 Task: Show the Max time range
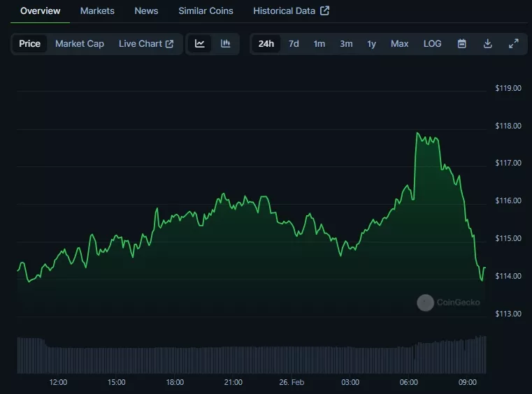400,43
